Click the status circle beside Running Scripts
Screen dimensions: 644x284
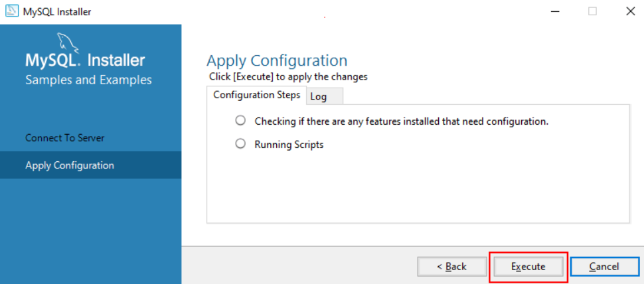[x=240, y=144]
